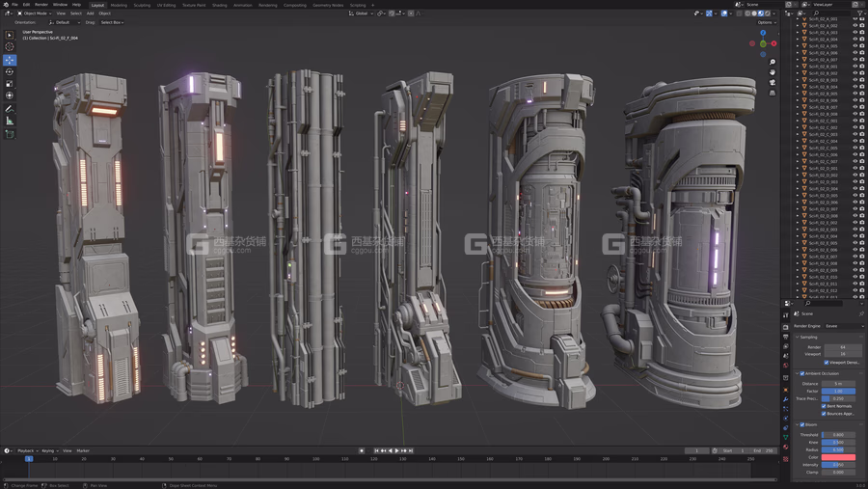
Task: Toggle Bounces Approximation checkbox
Action: point(824,413)
